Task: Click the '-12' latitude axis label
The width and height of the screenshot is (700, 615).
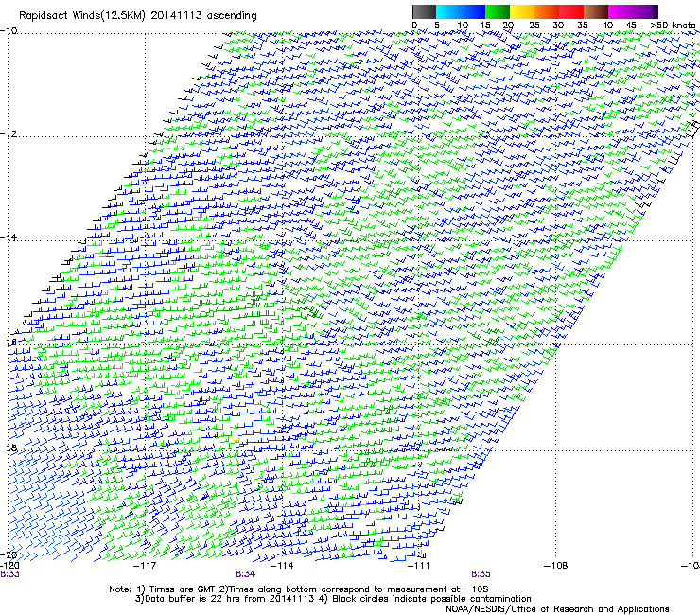Action: (x=9, y=134)
